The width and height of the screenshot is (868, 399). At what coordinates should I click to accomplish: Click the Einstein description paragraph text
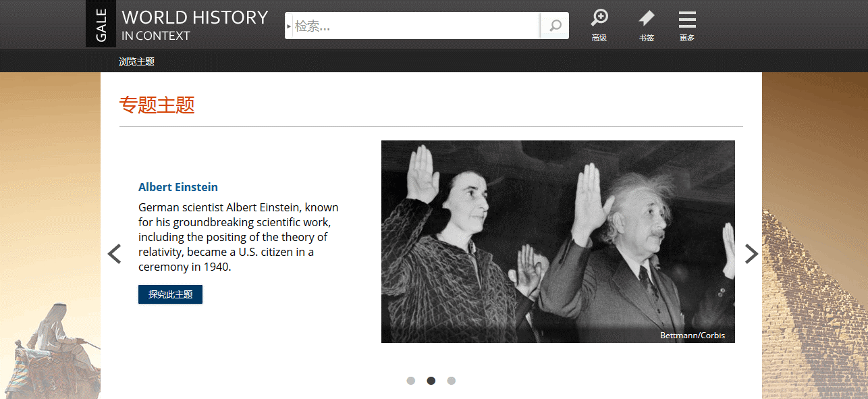239,237
